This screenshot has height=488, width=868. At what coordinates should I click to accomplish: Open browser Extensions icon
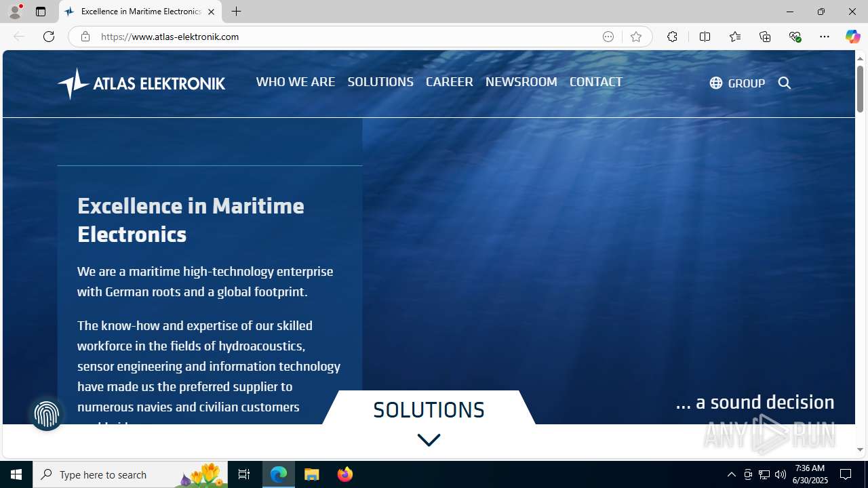coord(672,37)
